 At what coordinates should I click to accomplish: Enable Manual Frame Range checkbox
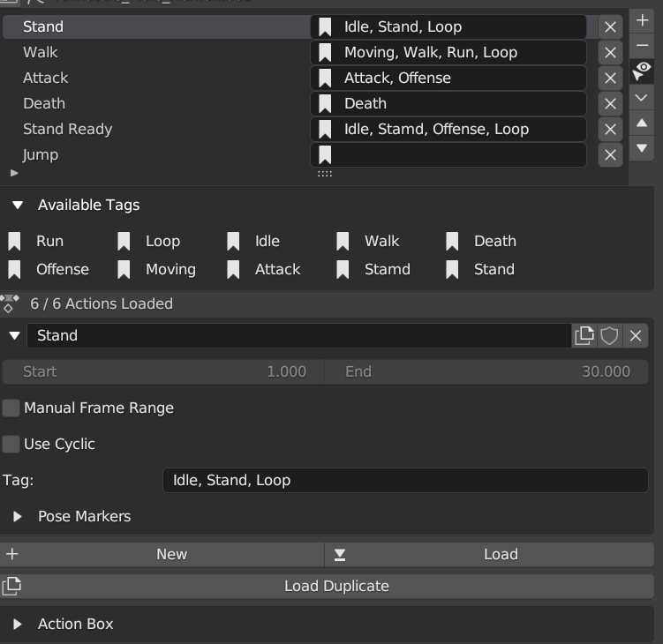coord(11,408)
